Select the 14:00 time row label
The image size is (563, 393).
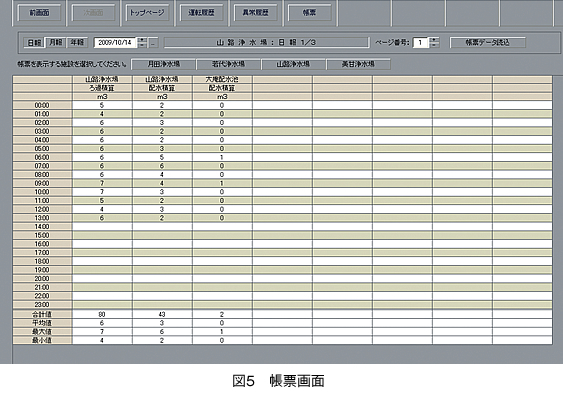click(42, 227)
